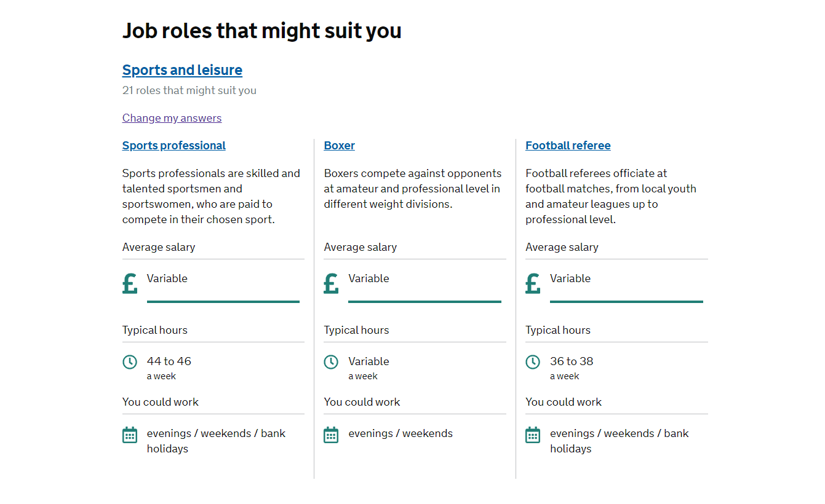825x504 pixels.
Task: Click the calendar icon under Sports professional
Action: (x=130, y=435)
